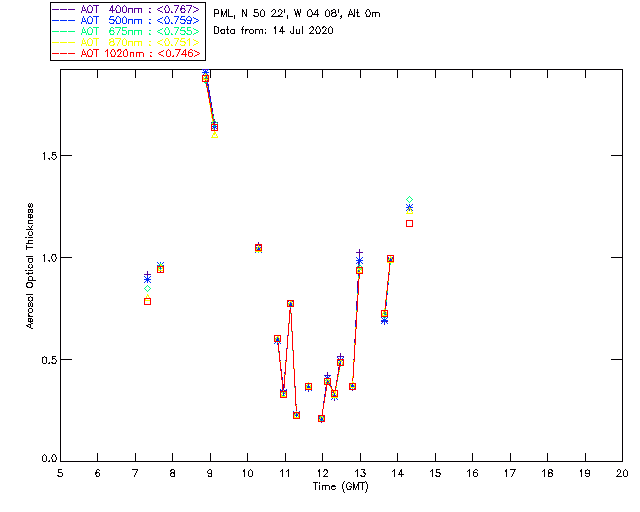Image resolution: width=640 pixels, height=512 pixels.
Task: Click the 'Time (GMT)' axis label
Action: [x=341, y=487]
